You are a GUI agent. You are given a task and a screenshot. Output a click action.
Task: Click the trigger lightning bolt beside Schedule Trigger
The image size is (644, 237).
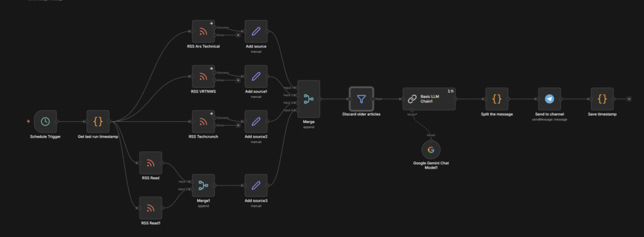[x=28, y=122]
